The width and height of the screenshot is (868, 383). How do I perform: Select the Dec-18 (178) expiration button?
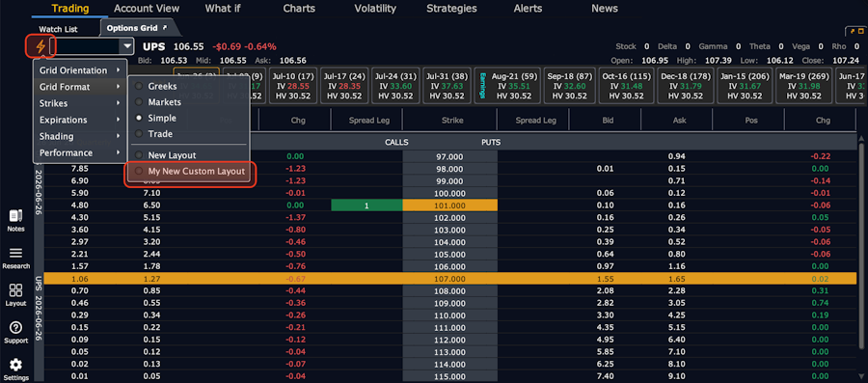(x=686, y=86)
